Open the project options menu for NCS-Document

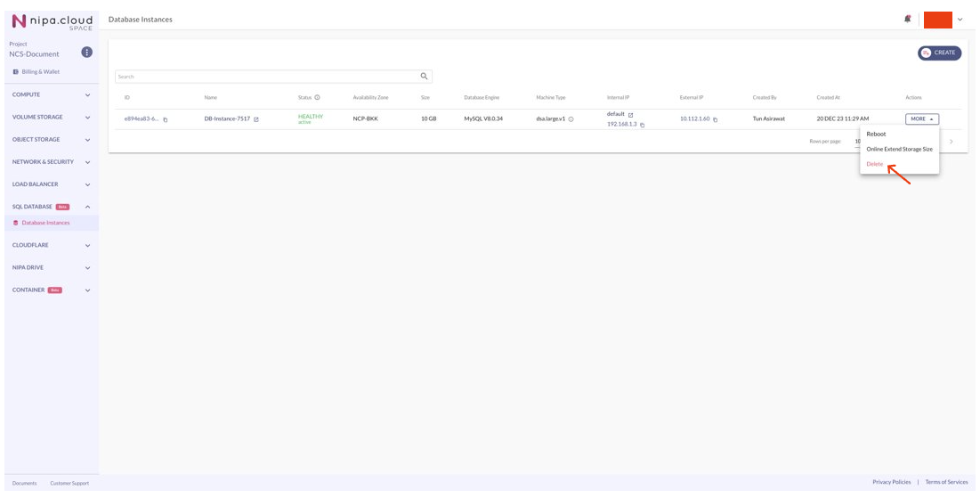[86, 53]
